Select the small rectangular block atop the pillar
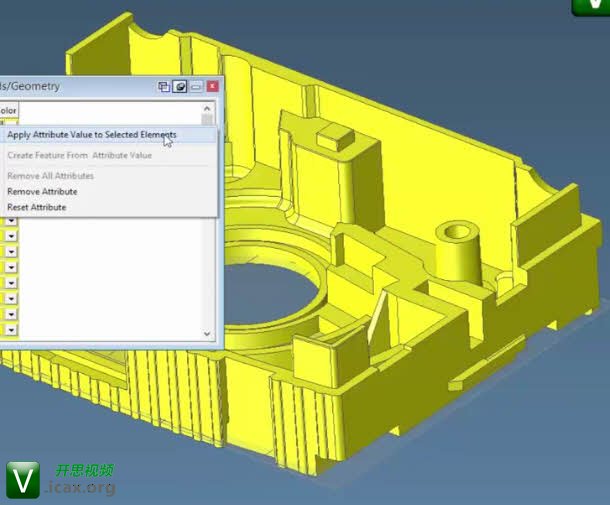This screenshot has width=610, height=505. (335, 138)
